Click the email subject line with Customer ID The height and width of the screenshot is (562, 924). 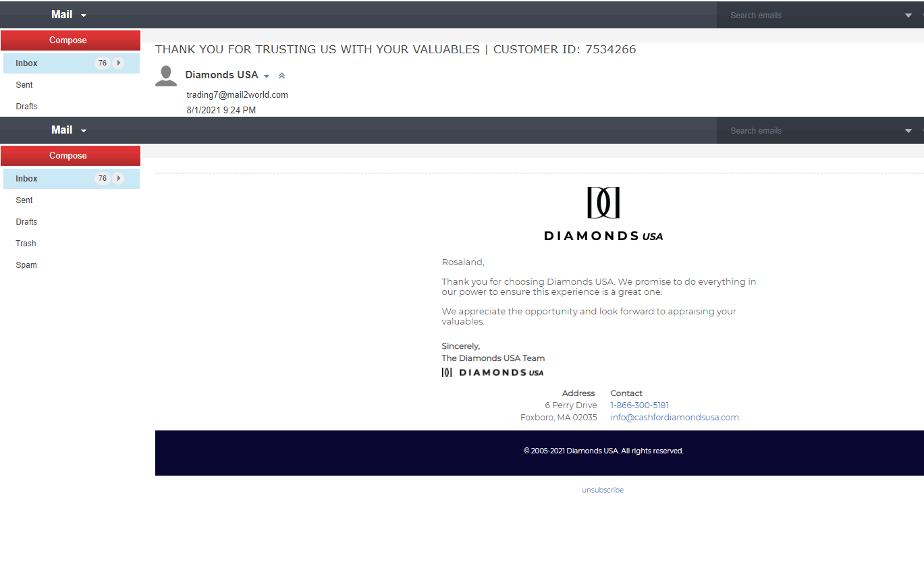click(396, 49)
